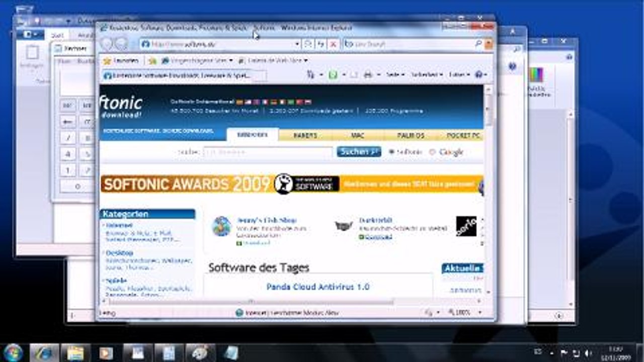Screen dimensions: 644x362
Task: Switch to Paint palette icon on taskbar
Action: click(200, 352)
